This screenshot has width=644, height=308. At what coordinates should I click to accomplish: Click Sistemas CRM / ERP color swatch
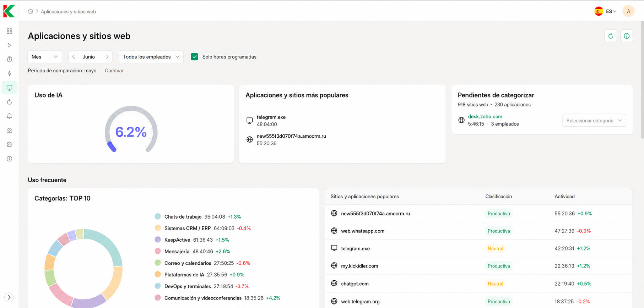[x=158, y=228]
